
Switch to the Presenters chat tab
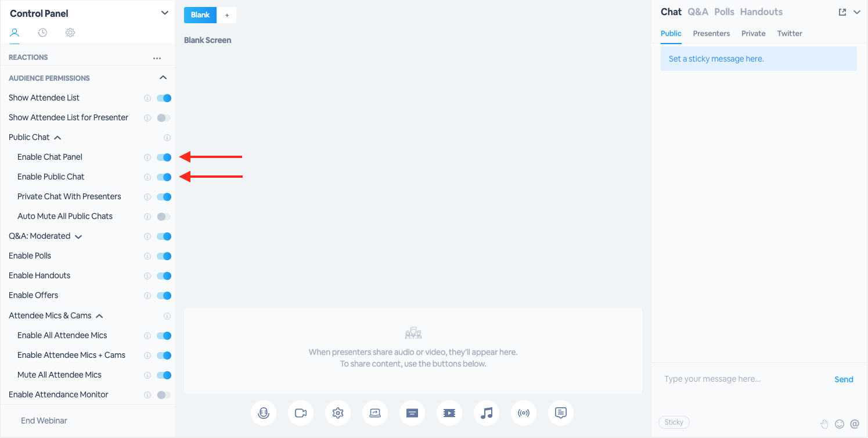pos(711,33)
